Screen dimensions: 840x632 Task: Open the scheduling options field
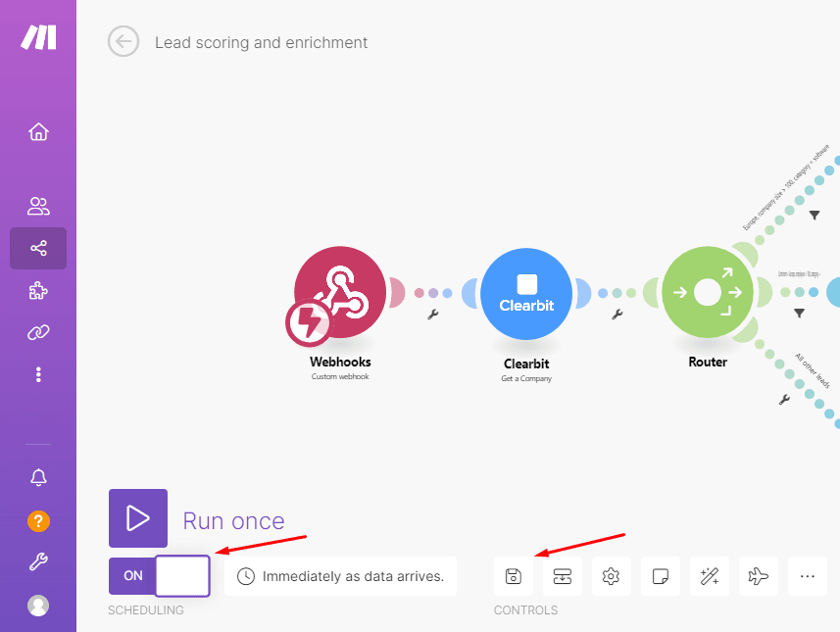pyautogui.click(x=340, y=576)
